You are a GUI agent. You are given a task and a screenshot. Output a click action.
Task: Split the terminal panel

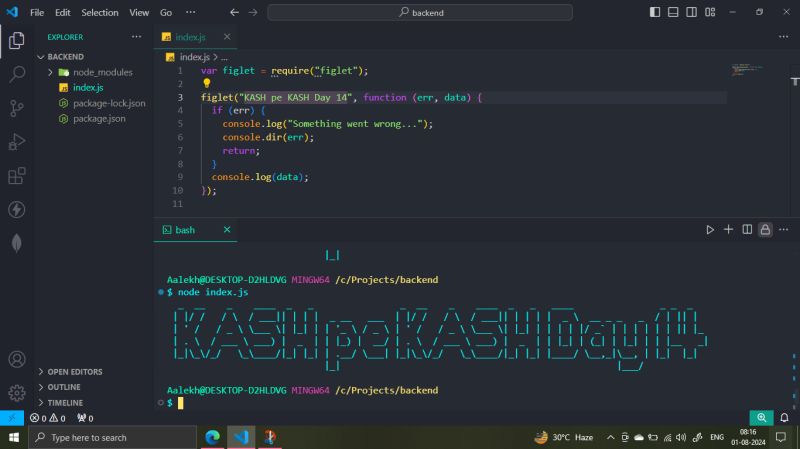747,230
